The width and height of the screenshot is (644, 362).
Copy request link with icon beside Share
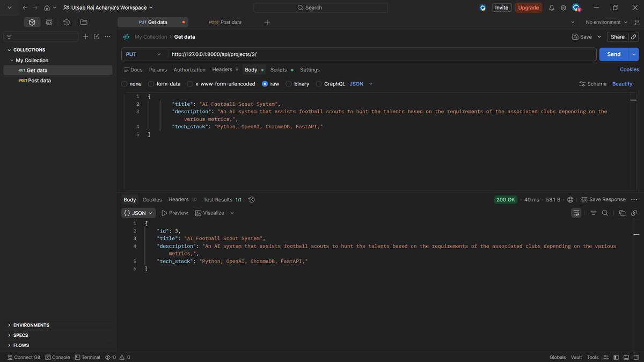click(x=634, y=37)
